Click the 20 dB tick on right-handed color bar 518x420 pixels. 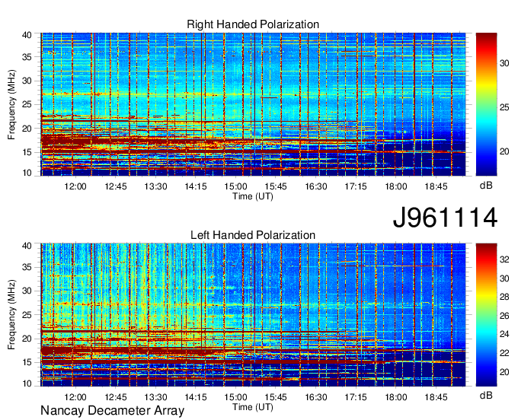[x=504, y=151]
